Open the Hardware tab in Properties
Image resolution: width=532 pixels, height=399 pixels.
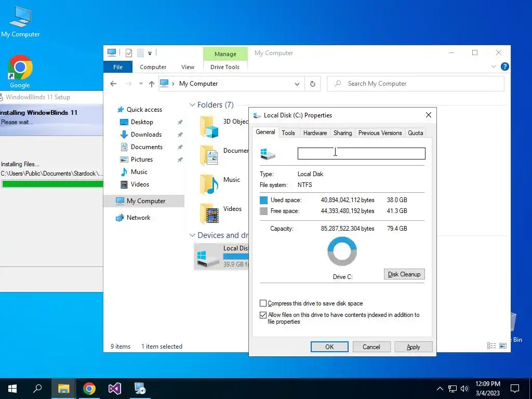point(315,133)
